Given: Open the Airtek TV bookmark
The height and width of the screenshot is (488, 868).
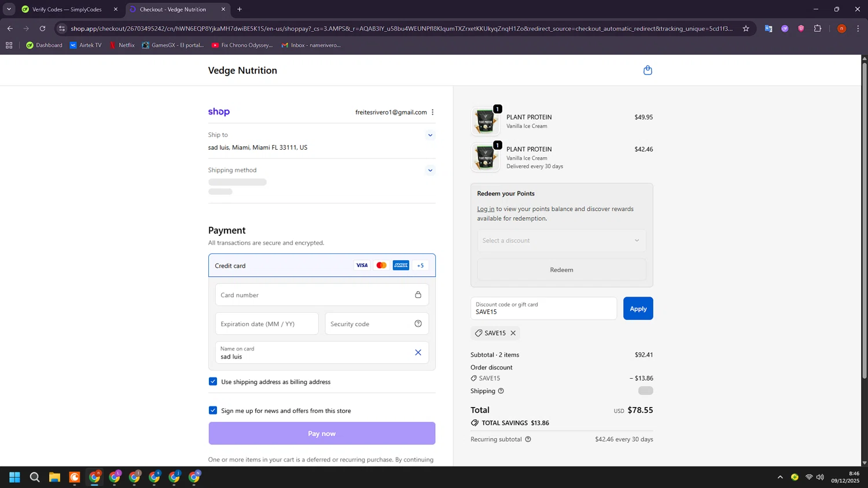Looking at the screenshot, I should tap(86, 45).
